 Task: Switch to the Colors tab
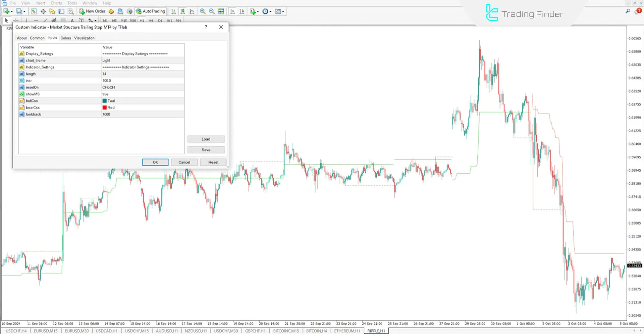(66, 38)
